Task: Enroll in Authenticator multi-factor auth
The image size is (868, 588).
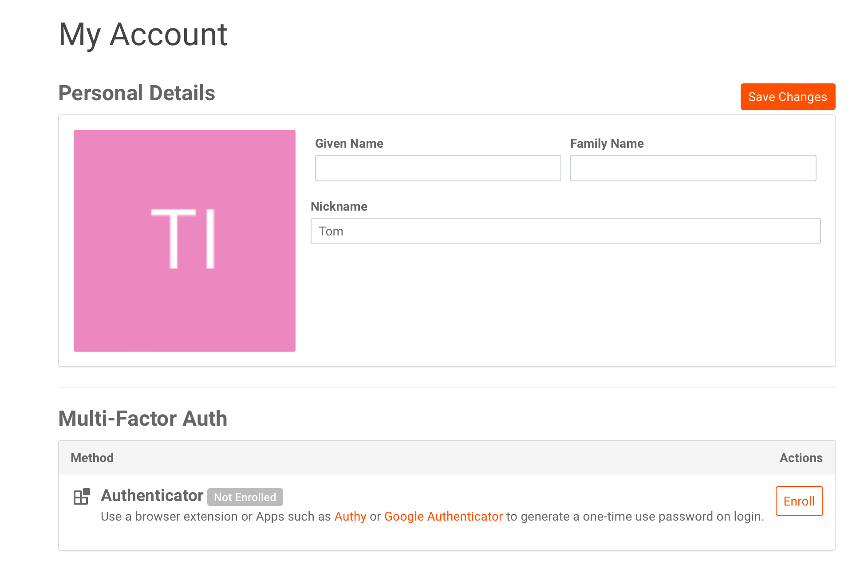Action: click(799, 501)
